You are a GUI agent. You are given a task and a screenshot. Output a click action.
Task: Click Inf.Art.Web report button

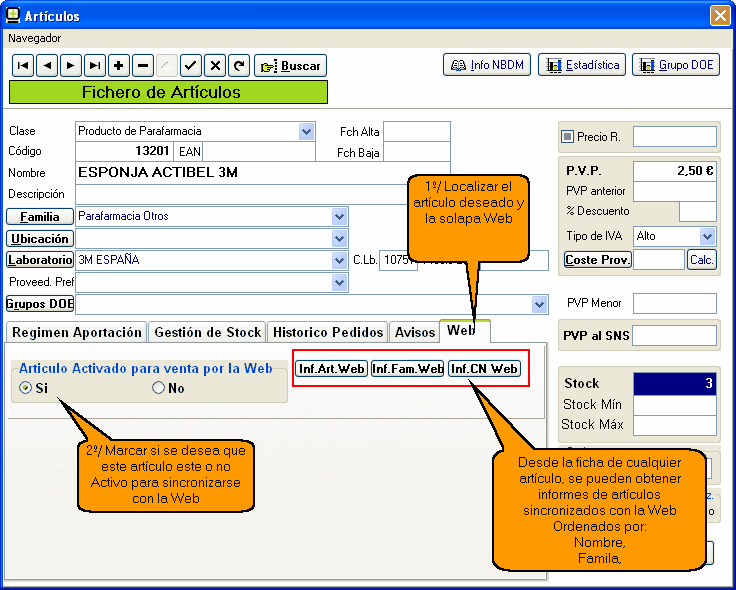pos(332,369)
